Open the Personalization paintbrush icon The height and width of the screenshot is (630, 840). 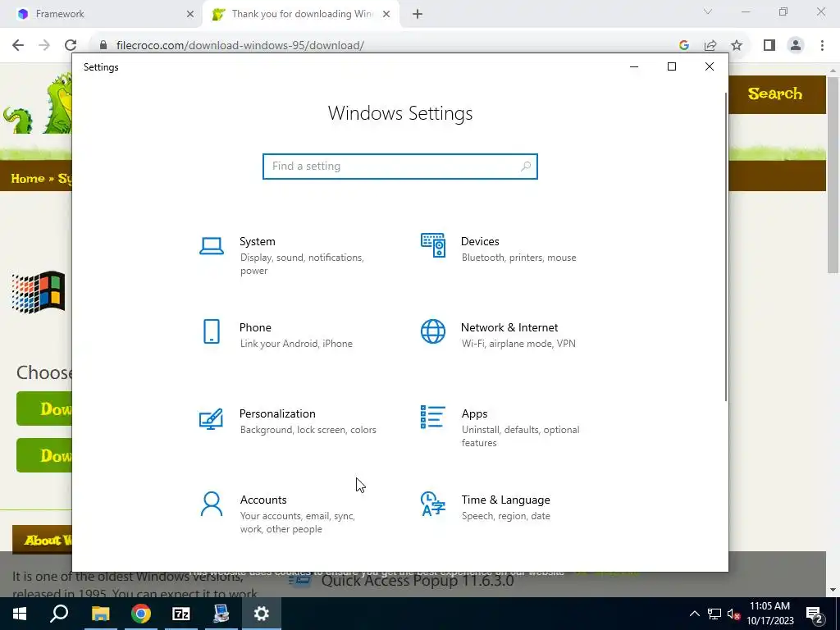point(211,418)
